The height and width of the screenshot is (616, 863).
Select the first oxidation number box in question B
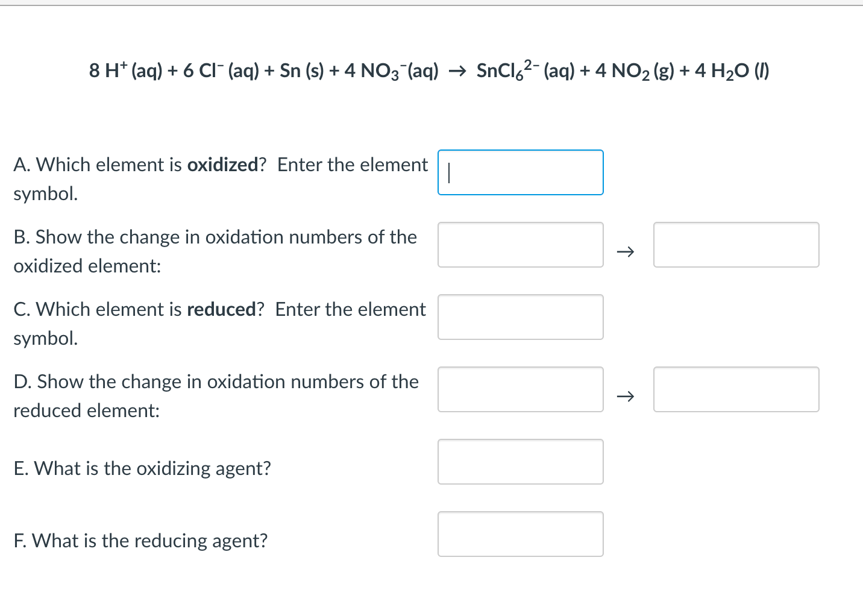[520, 245]
